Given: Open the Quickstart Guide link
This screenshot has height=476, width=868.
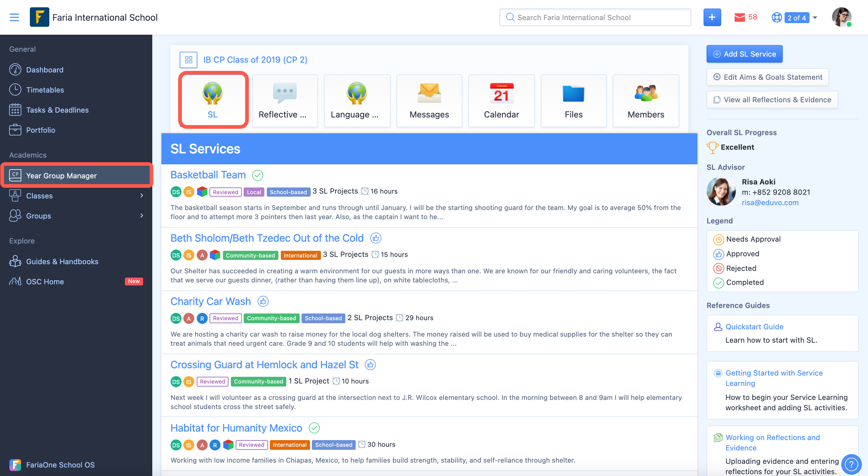Looking at the screenshot, I should (754, 327).
